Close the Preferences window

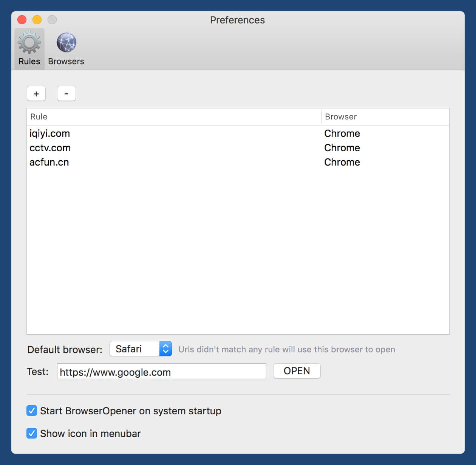click(x=22, y=20)
